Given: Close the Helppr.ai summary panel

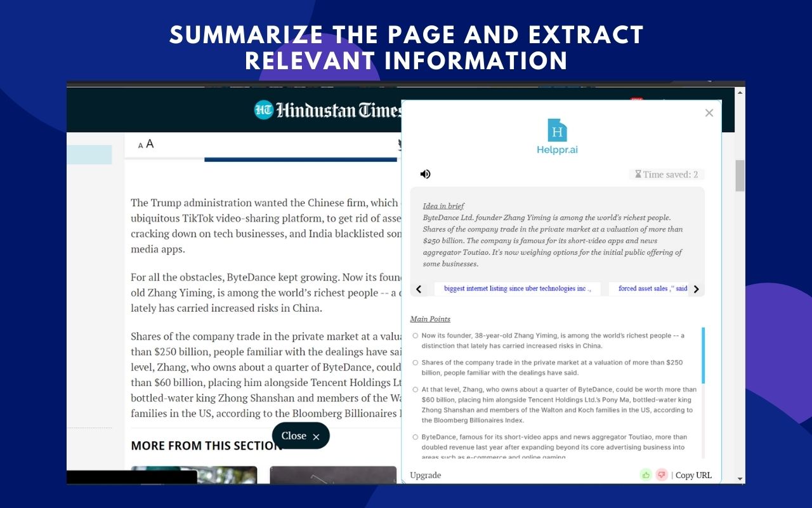Looking at the screenshot, I should tap(709, 113).
